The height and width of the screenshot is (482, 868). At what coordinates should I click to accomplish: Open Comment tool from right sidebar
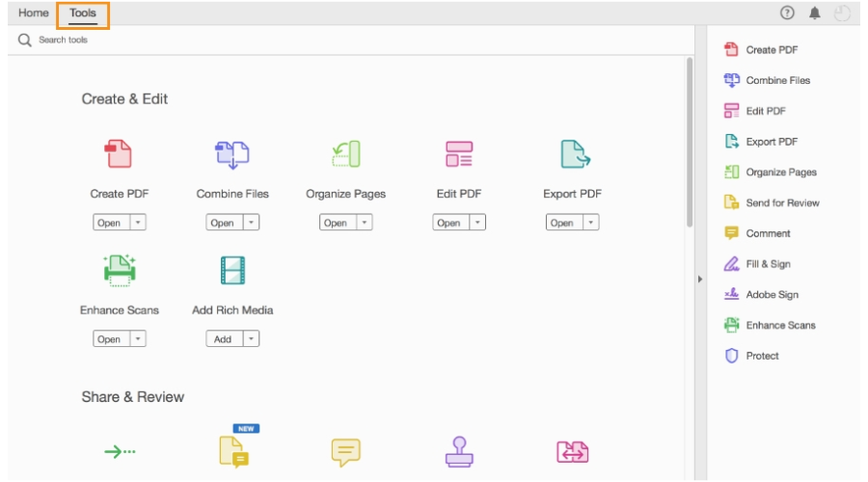[757, 233]
